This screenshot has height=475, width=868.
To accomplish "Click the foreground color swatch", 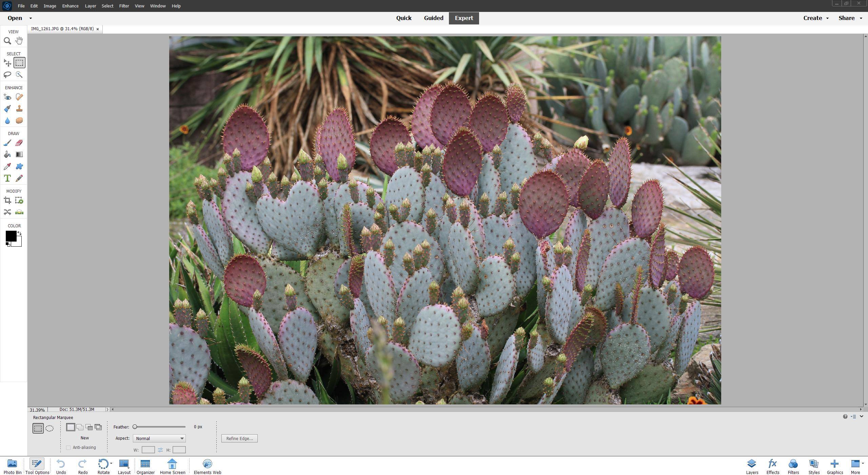I will pos(11,236).
